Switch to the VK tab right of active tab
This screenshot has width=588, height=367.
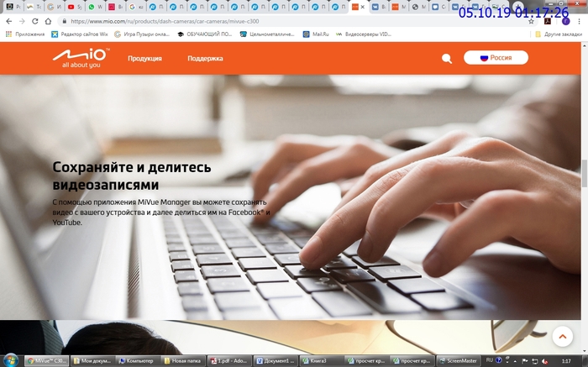378,7
